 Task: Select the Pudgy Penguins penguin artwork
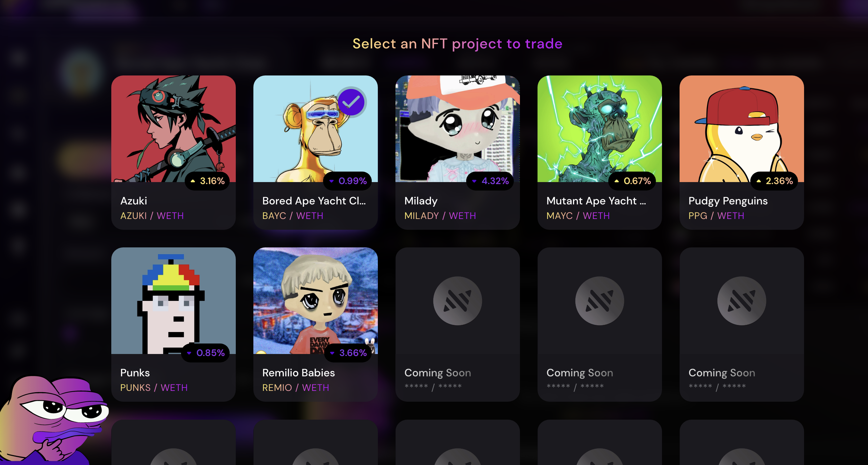741,129
